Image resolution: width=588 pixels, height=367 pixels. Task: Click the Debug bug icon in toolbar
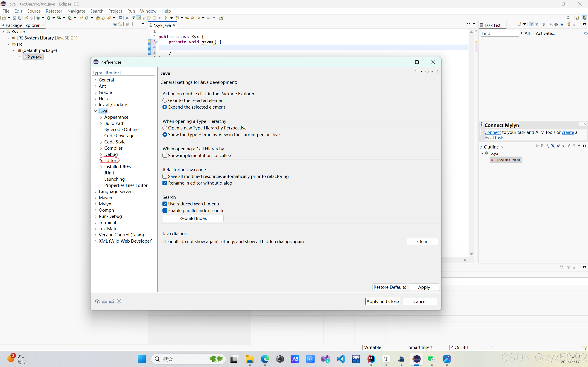click(x=38, y=18)
